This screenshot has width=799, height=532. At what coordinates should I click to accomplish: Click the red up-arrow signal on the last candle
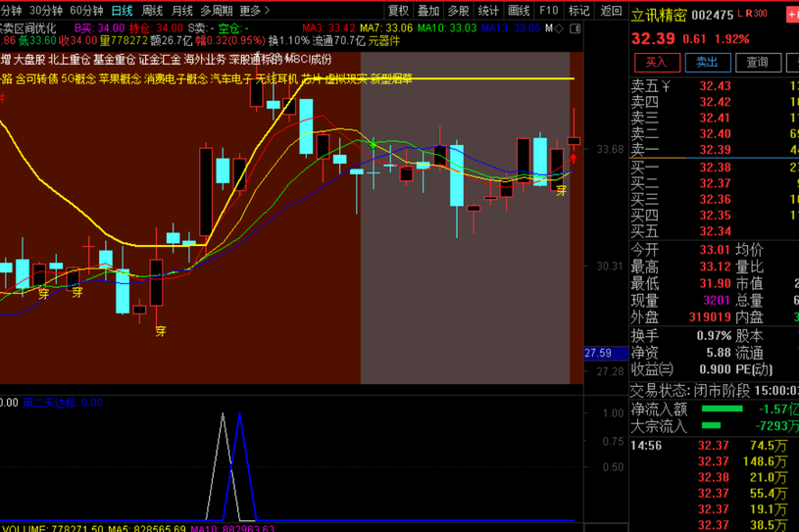point(574,156)
